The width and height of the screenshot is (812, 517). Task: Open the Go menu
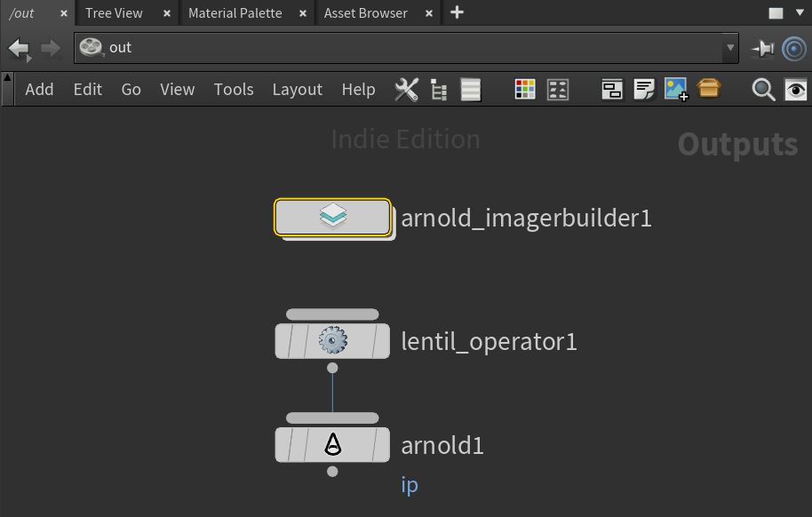(131, 90)
